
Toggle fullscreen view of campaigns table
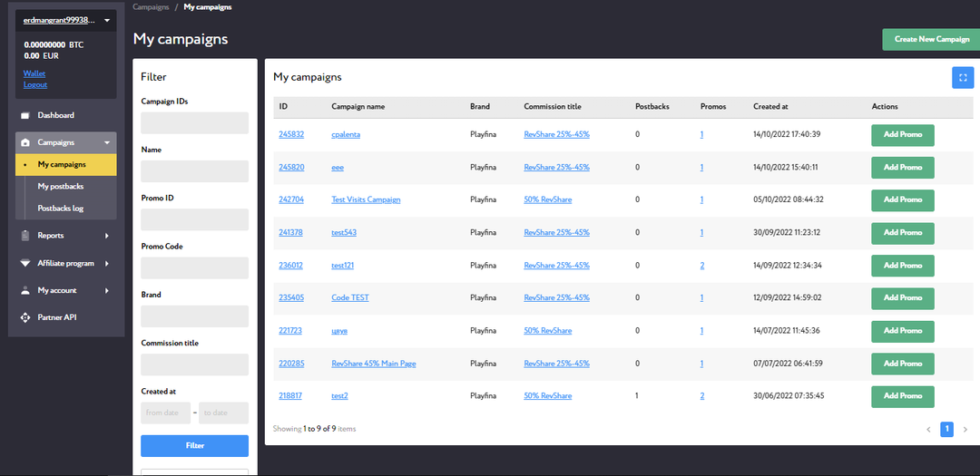[963, 78]
